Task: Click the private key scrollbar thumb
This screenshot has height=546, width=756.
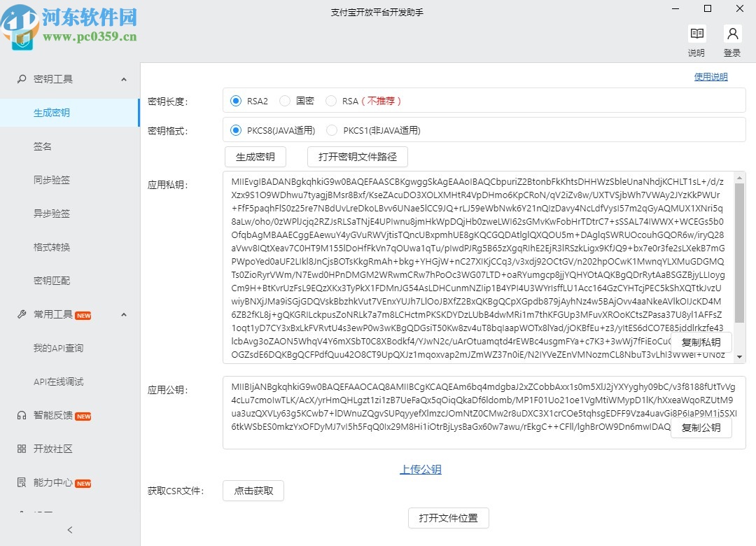Action: point(739,253)
